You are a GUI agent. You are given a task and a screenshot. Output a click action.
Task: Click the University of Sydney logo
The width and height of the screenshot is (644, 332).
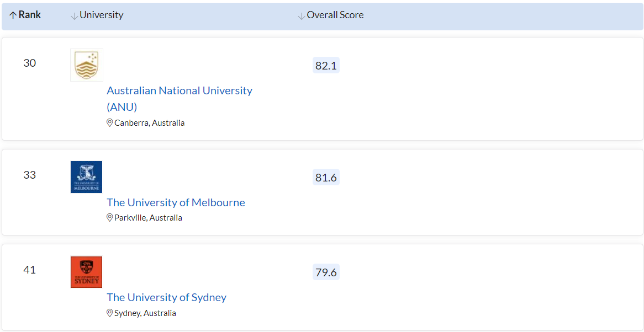[86, 272]
